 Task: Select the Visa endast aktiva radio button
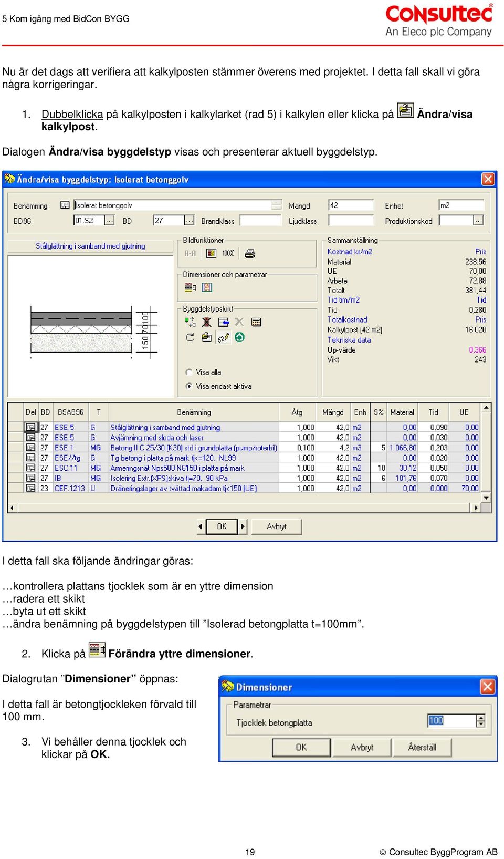coord(189,386)
